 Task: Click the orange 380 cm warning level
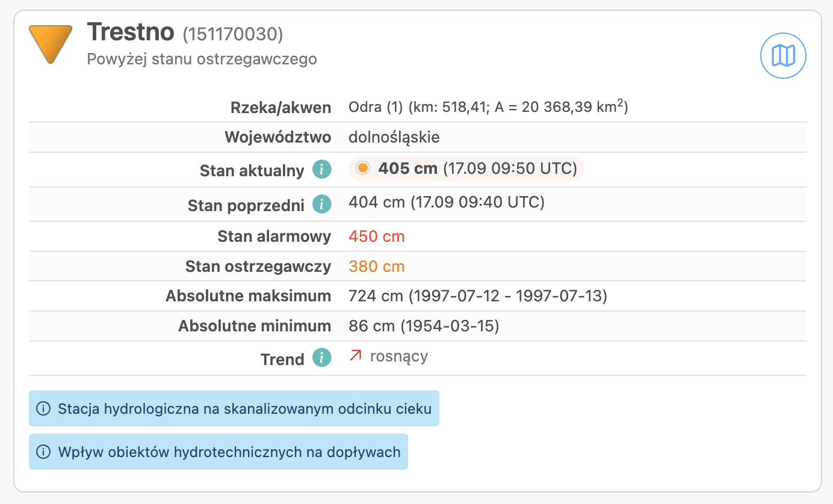point(377,266)
